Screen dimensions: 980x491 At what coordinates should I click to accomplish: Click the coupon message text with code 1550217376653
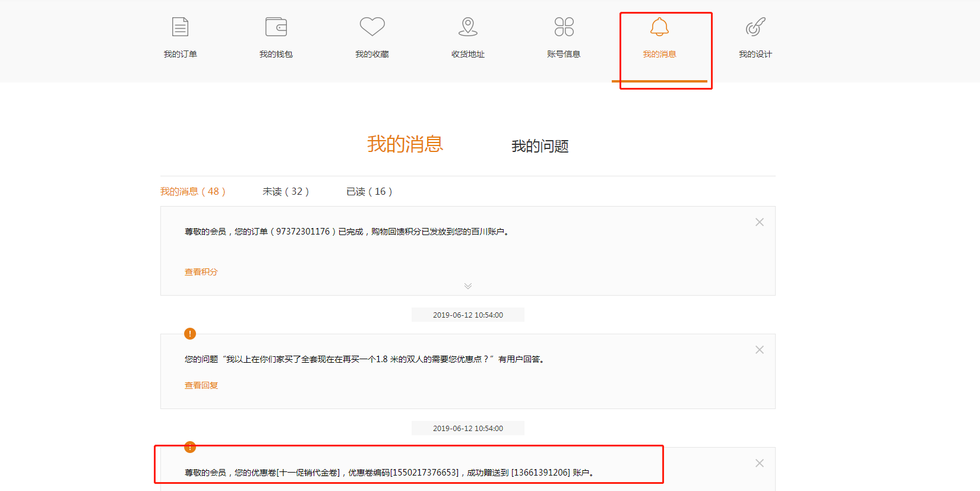pos(389,473)
